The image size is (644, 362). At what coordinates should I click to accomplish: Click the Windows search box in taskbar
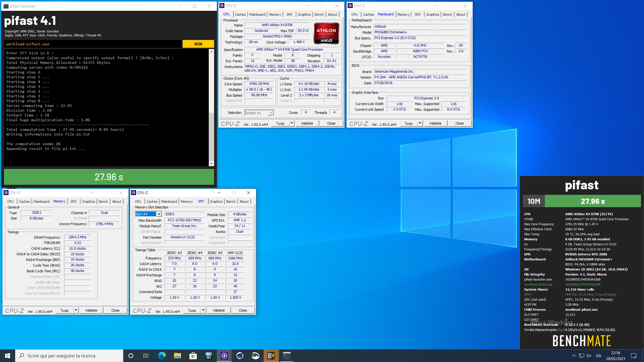69,356
